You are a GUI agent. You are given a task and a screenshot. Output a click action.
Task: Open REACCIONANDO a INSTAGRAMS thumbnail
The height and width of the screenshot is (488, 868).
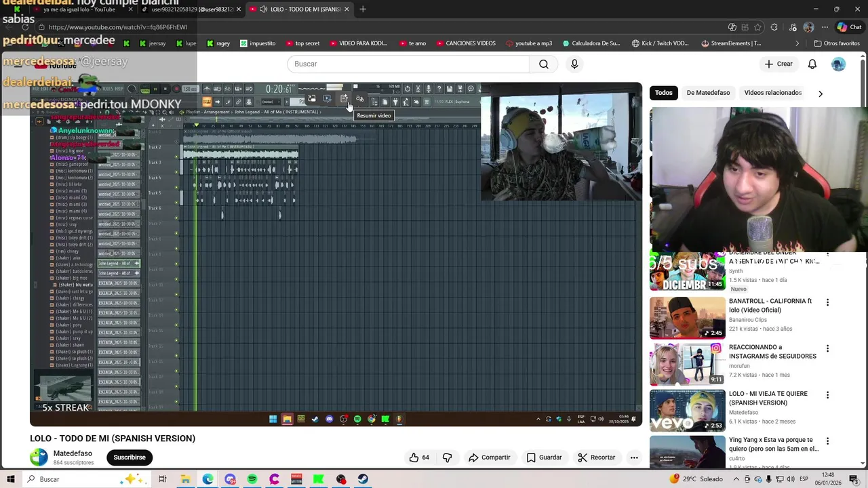tap(687, 364)
